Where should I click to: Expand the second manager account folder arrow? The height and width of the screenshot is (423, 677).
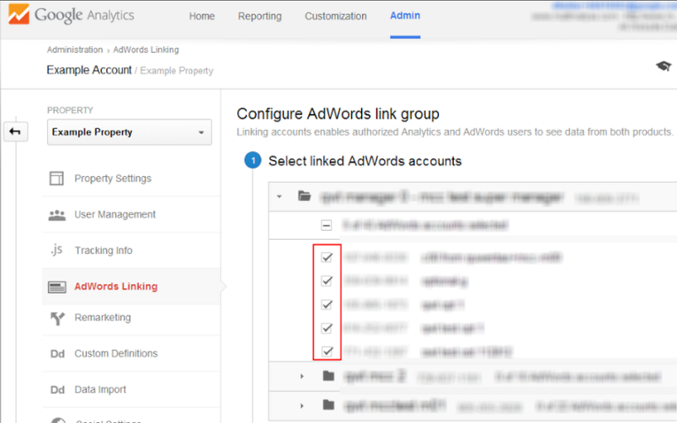pyautogui.click(x=302, y=376)
